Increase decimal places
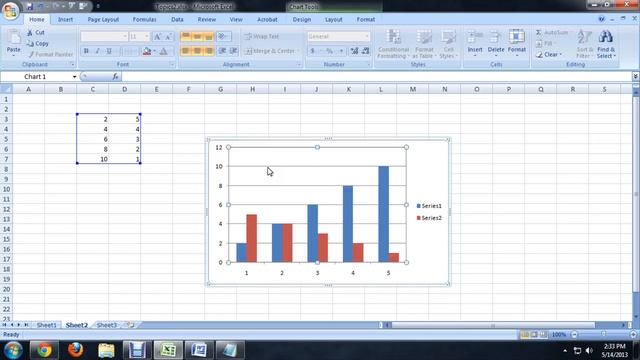 pyautogui.click(x=354, y=51)
